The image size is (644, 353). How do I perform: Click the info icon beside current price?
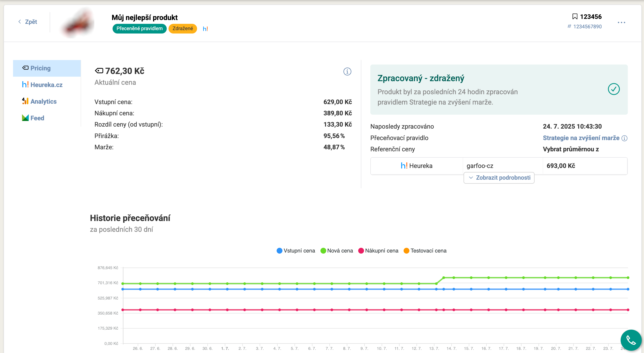tap(347, 71)
